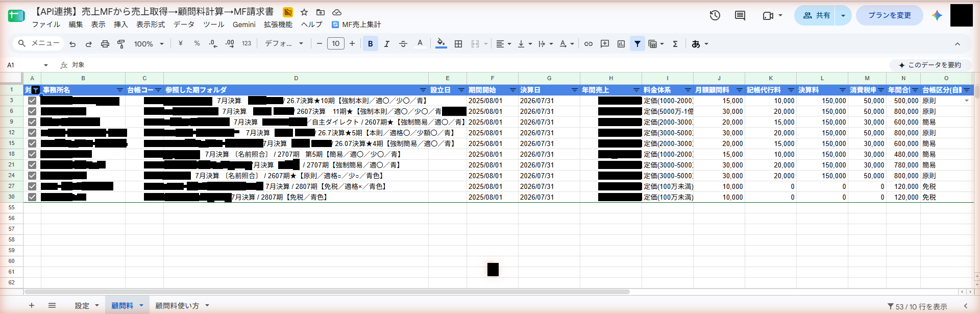Open the 挿入 menu

(120, 25)
